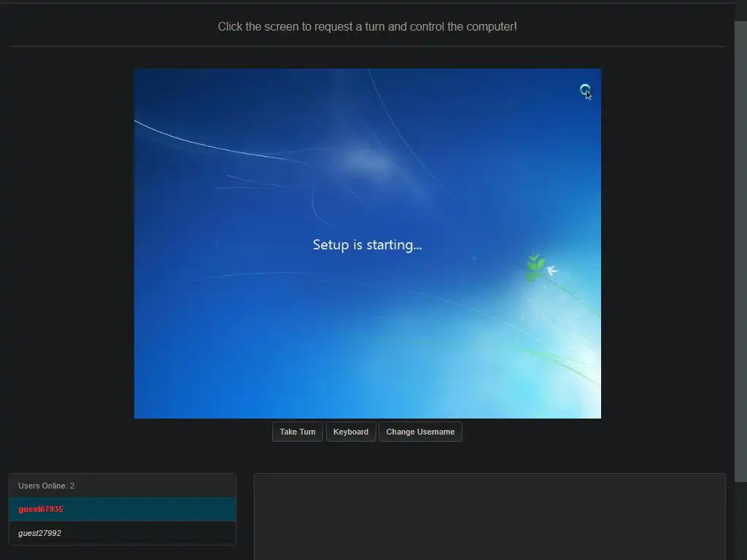Screen dimensions: 747x560
Task: Click the Take Turn button
Action: (x=298, y=432)
